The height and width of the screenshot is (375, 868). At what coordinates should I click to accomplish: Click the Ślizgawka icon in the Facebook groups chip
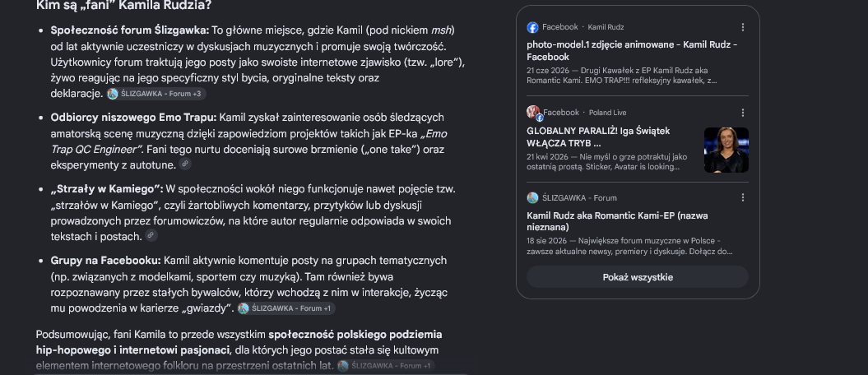click(x=243, y=308)
